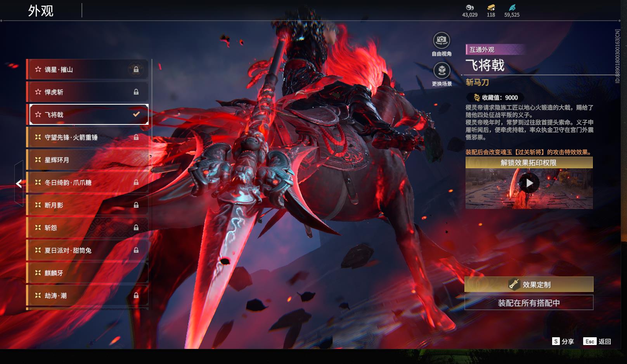Viewport: 627px width, 364px height.
Task: Collapse the skin list with left arrow
Action: [x=19, y=183]
